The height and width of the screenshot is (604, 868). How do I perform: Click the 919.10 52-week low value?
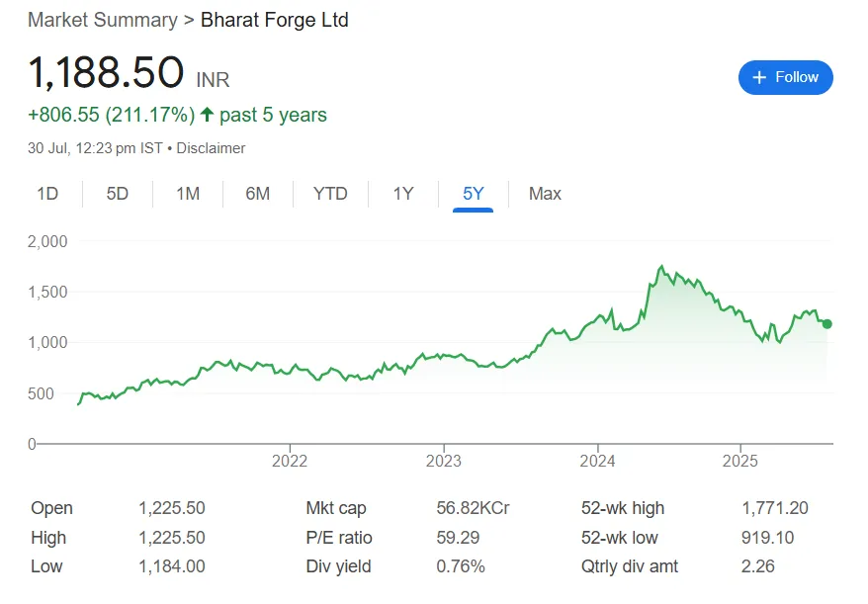[x=768, y=538]
